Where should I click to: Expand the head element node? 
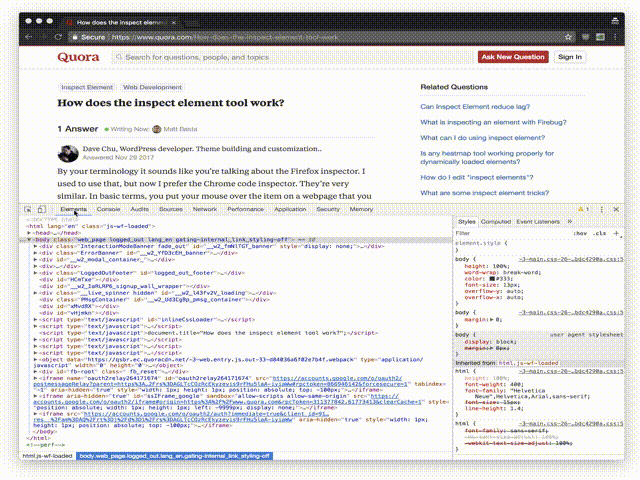pyautogui.click(x=29, y=233)
